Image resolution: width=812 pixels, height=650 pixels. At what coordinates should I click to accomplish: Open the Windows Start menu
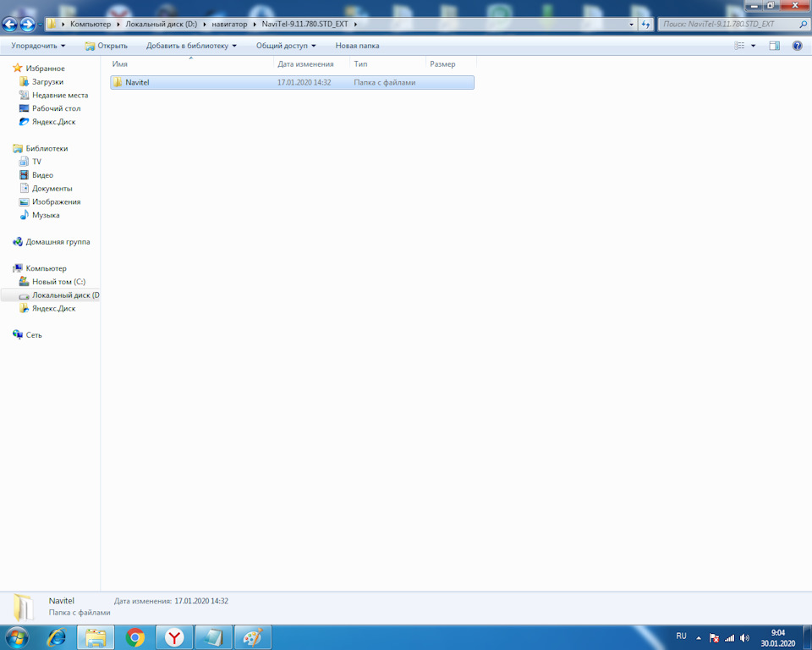(x=16, y=637)
